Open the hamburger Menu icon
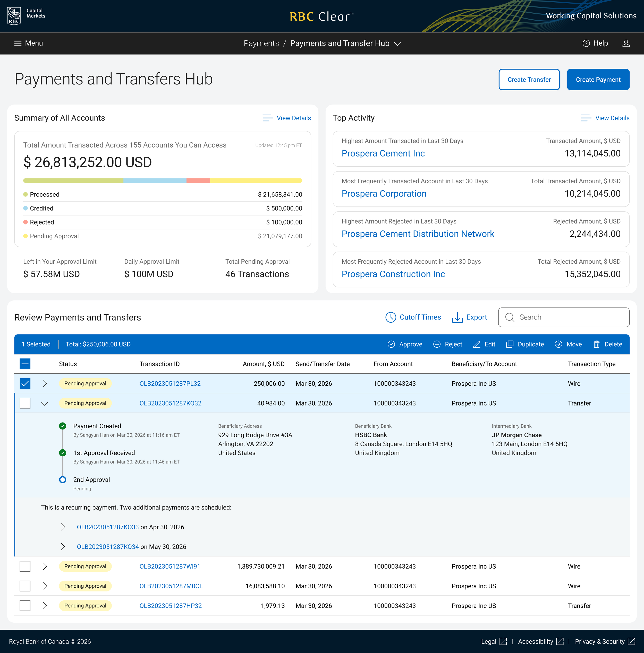 tap(18, 43)
